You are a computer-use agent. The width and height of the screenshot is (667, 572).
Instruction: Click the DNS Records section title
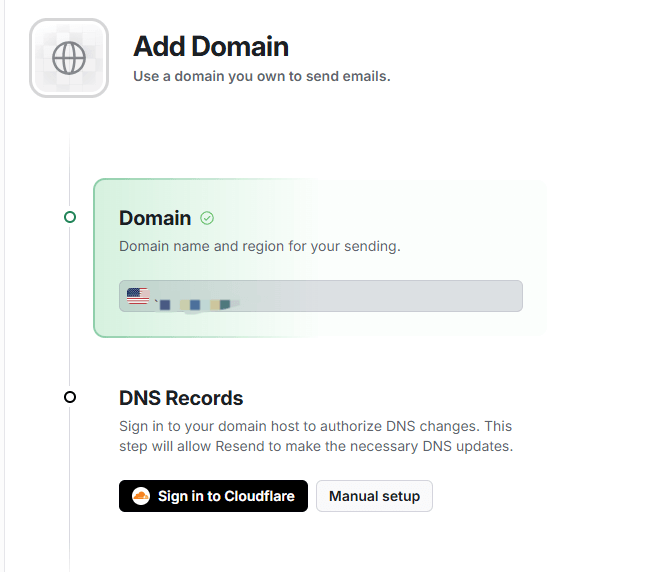(181, 398)
